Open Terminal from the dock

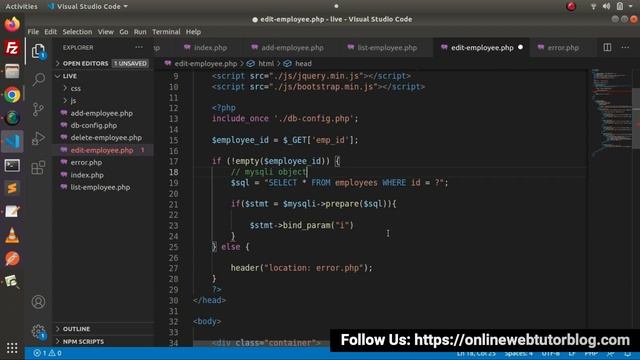[12, 165]
